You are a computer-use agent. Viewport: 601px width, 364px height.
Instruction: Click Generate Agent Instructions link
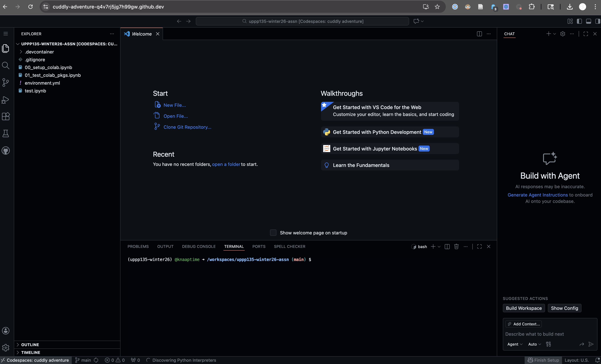pyautogui.click(x=538, y=195)
